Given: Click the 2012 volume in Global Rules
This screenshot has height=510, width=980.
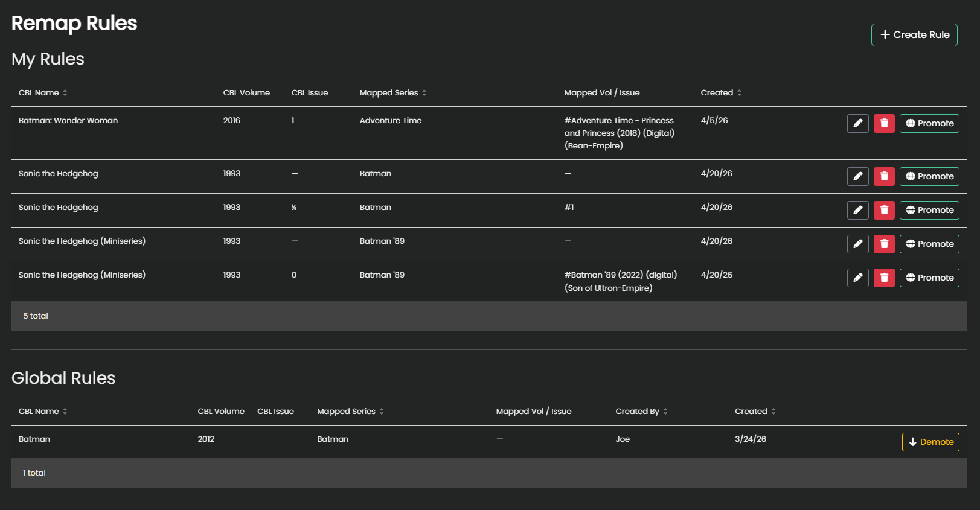Looking at the screenshot, I should [206, 439].
